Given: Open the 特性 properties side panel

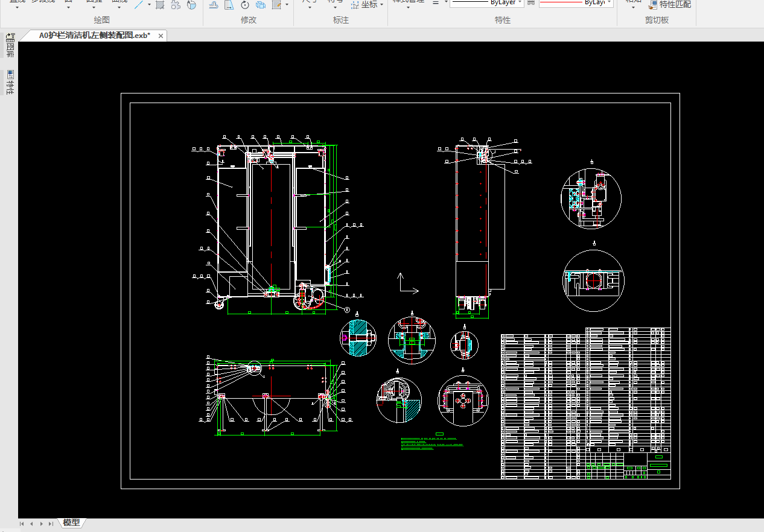Looking at the screenshot, I should [10, 83].
